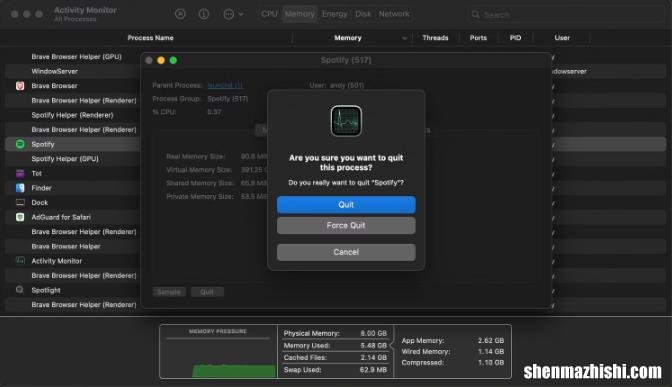Switch to the Energy tab
The width and height of the screenshot is (672, 387).
(334, 14)
